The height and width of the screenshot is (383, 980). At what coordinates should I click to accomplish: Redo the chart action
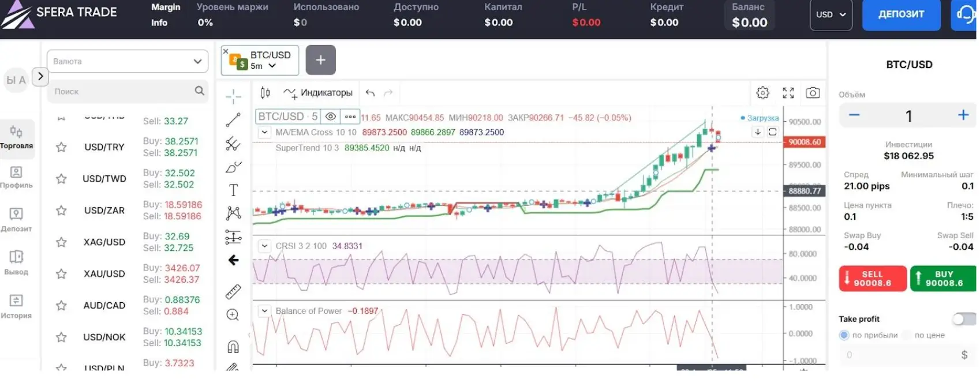tap(388, 93)
